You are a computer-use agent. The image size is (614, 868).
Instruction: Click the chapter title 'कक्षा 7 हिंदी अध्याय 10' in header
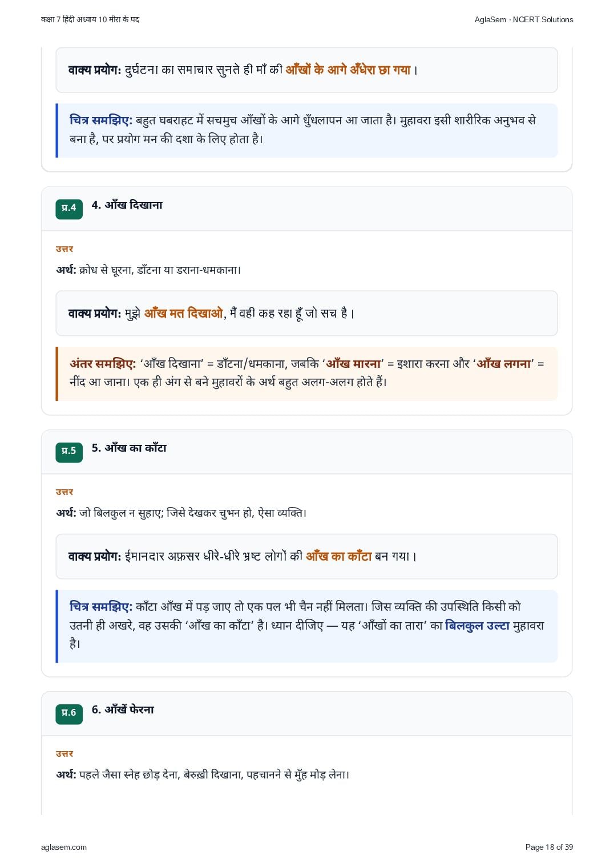click(x=74, y=19)
